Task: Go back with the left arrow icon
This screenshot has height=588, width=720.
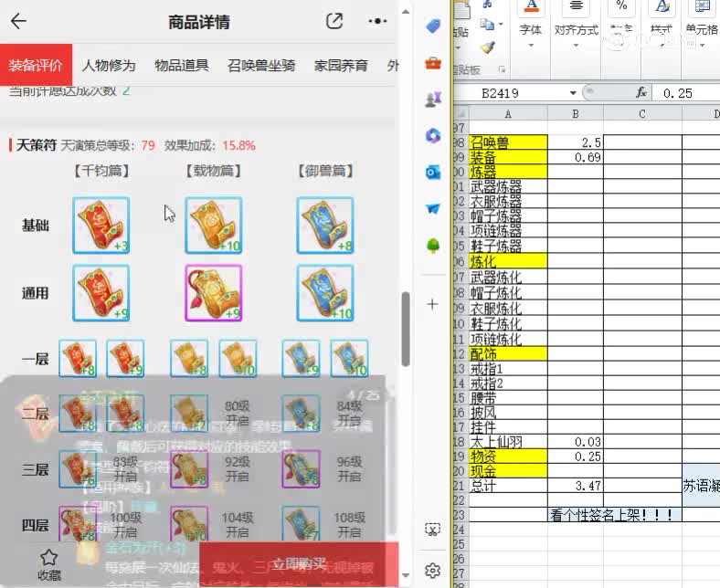Action: click(18, 21)
